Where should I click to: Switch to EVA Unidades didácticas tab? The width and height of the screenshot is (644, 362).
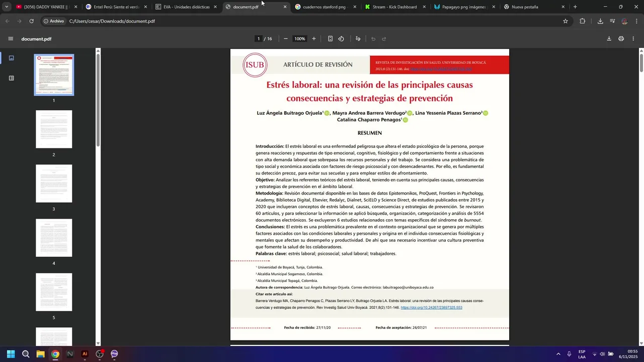point(186,7)
